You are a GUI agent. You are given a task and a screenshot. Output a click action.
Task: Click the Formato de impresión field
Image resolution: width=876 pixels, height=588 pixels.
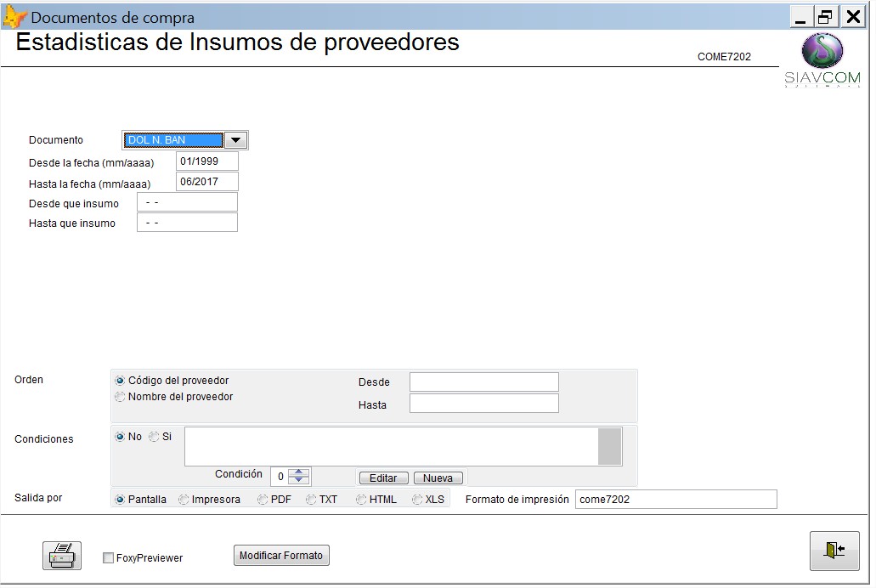[676, 499]
